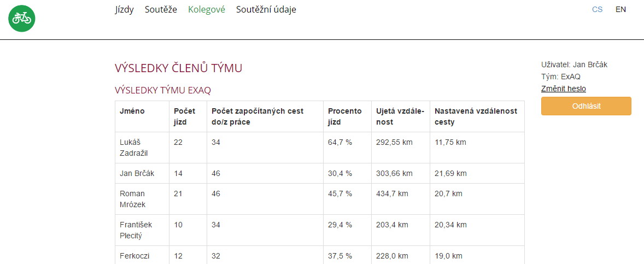Select the Lukáš Zadražil name cell

[142, 148]
